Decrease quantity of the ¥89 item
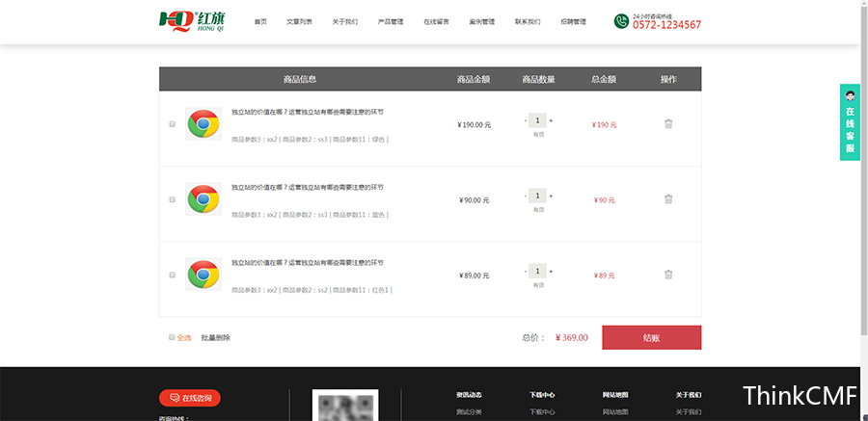Viewport: 868px width, 421px height. pyautogui.click(x=526, y=271)
